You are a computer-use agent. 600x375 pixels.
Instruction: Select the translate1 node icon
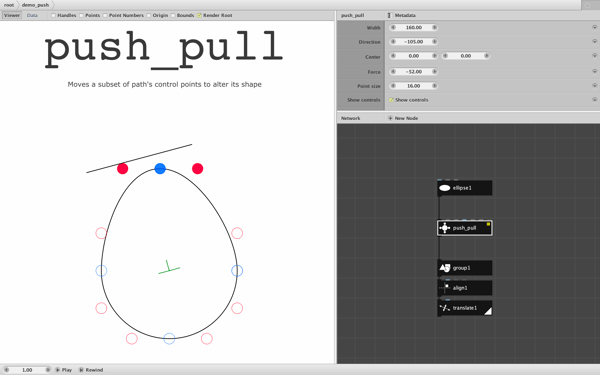point(445,308)
